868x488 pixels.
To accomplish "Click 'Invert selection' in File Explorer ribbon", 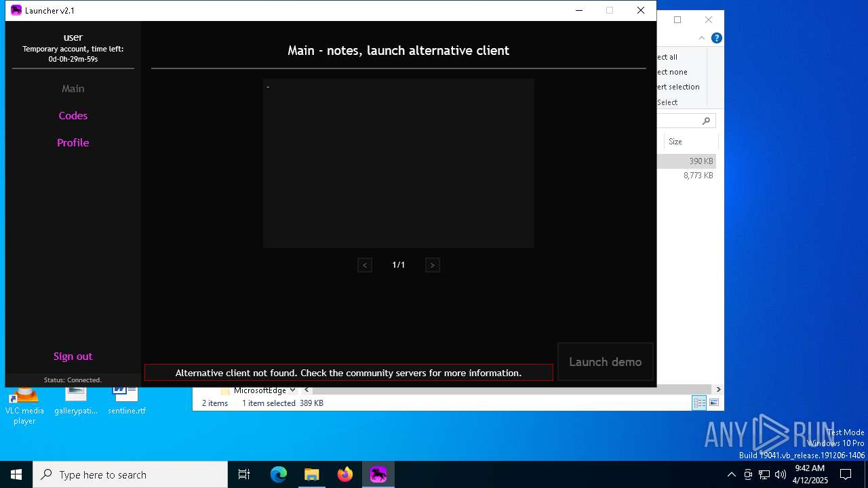I will coord(678,87).
